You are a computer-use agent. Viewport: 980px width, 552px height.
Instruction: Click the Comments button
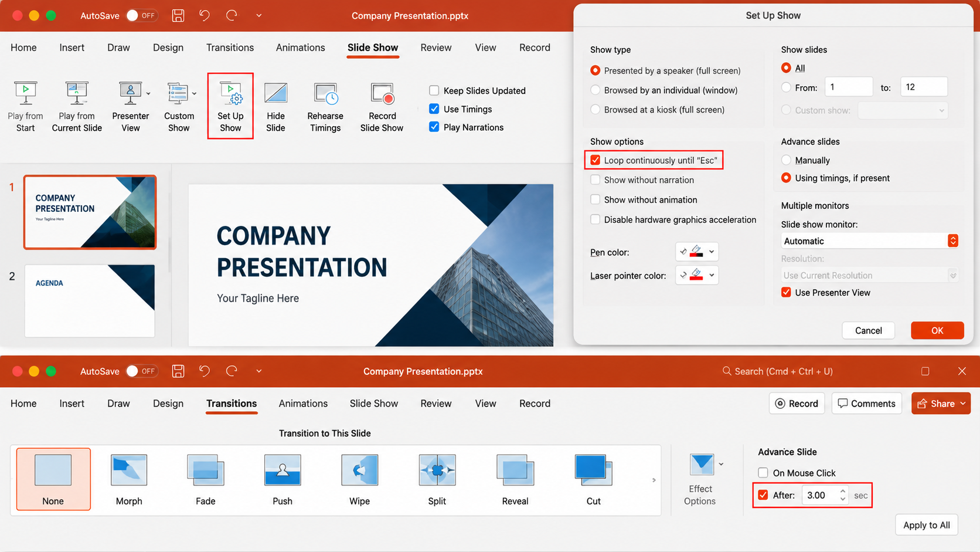867,404
